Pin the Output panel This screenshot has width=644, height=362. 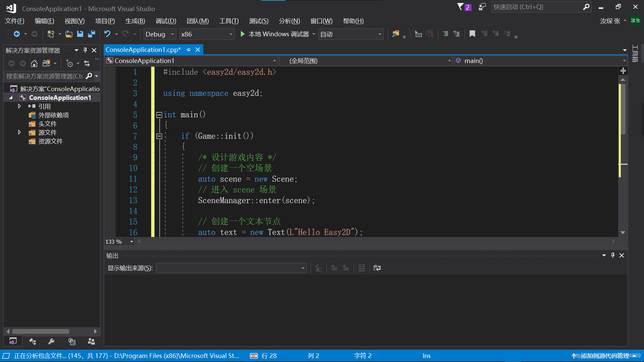coord(613,255)
